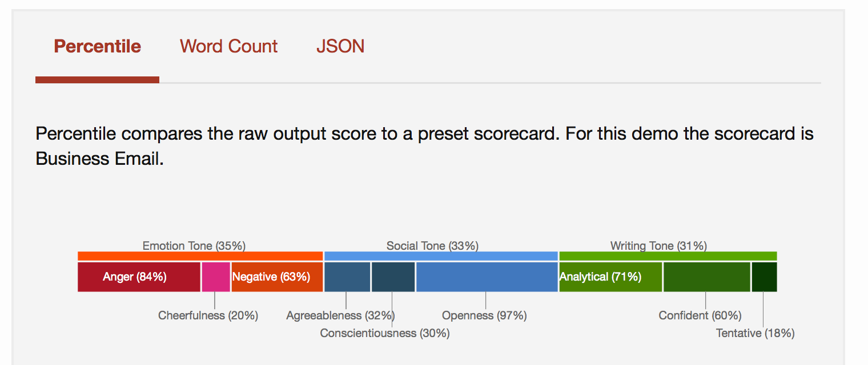Image resolution: width=868 pixels, height=365 pixels.
Task: Select the JSON tab
Action: tap(340, 46)
